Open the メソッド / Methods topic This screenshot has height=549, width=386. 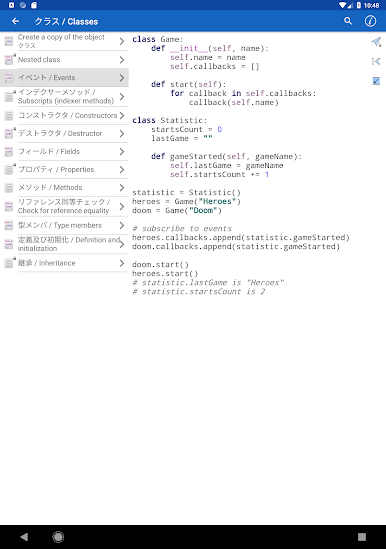point(64,188)
